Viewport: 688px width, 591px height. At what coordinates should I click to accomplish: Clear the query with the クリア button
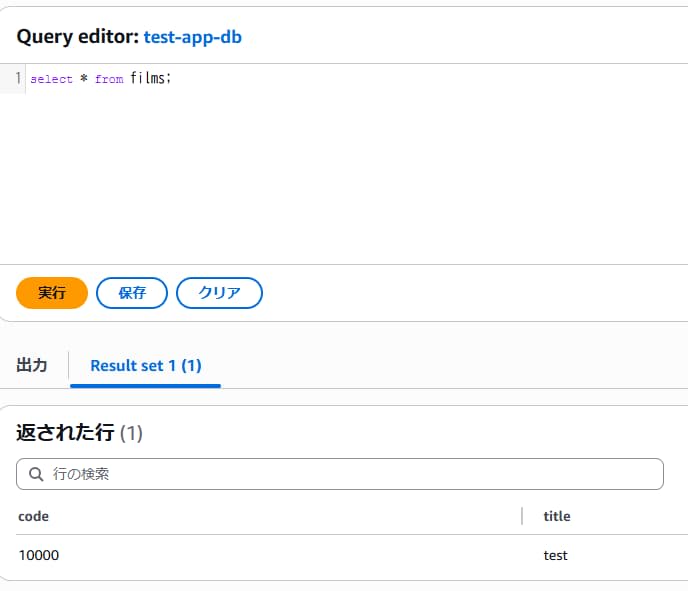point(219,293)
